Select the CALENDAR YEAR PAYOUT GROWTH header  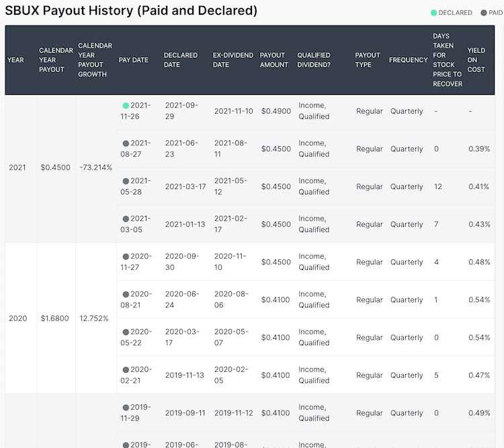click(x=95, y=60)
